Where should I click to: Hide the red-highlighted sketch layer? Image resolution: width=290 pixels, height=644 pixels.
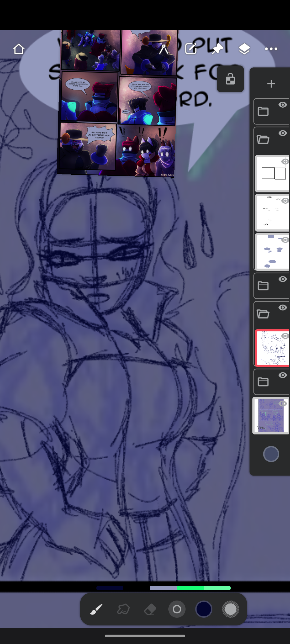tap(285, 336)
